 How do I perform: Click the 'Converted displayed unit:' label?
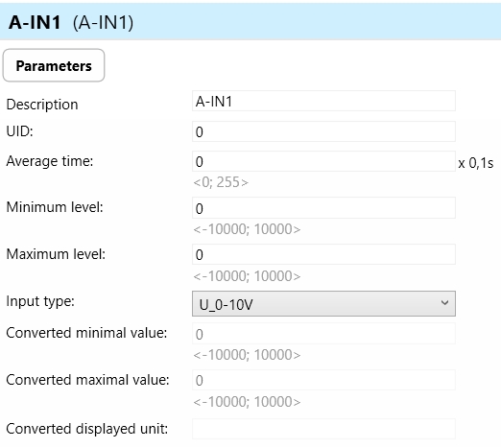coord(87,429)
